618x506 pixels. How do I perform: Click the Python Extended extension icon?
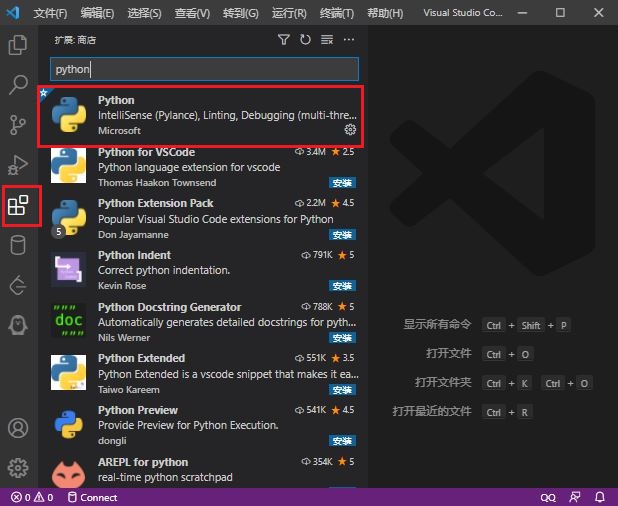[68, 372]
